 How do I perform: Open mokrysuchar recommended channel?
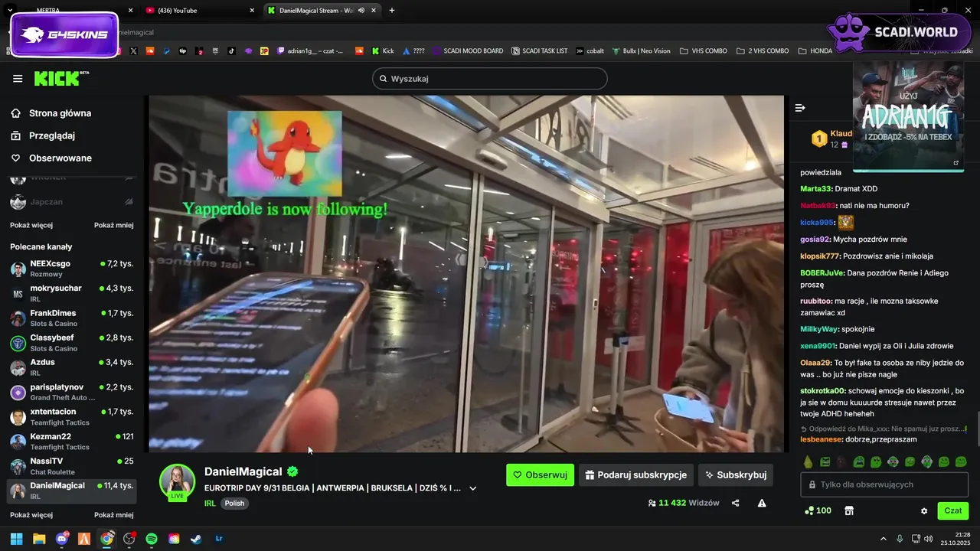(72, 293)
